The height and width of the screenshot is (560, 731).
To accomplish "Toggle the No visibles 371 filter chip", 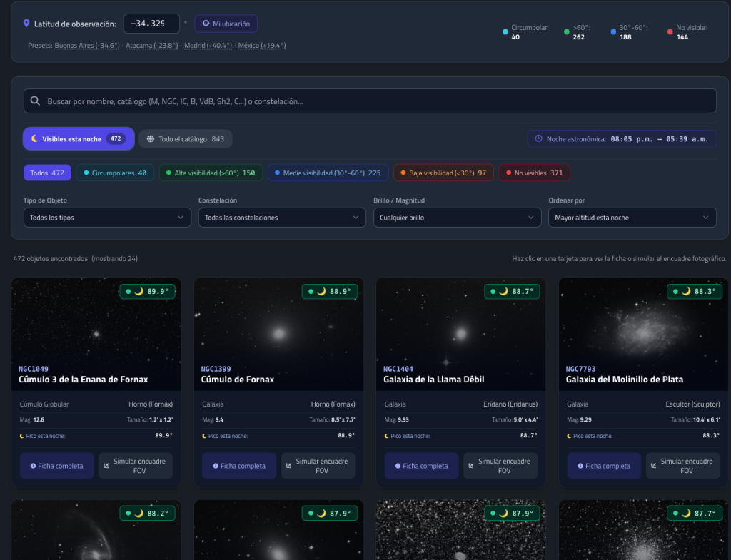I will 534,173.
